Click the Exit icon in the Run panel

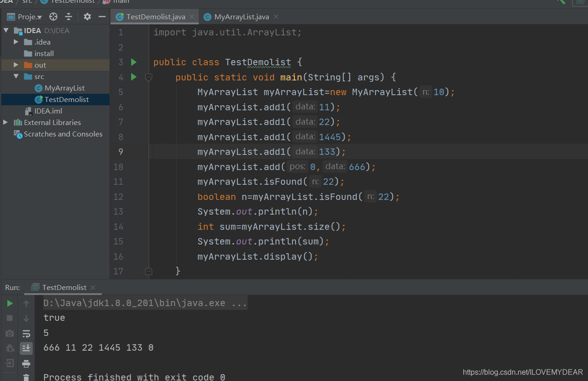(10, 364)
